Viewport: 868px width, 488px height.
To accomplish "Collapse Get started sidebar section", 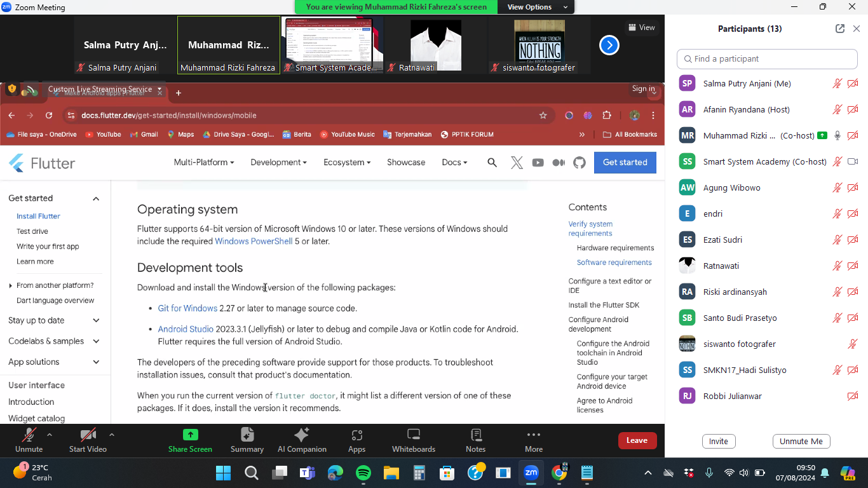I will (96, 198).
